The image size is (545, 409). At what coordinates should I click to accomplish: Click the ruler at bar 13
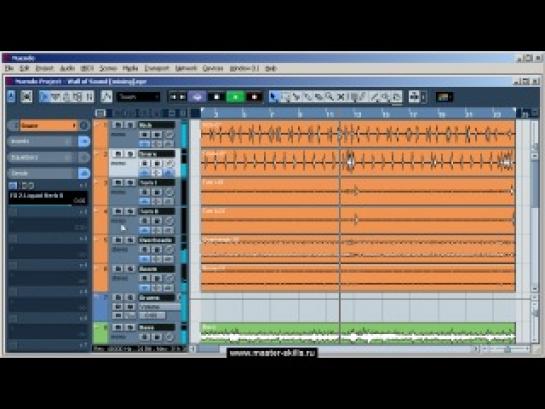click(x=357, y=114)
